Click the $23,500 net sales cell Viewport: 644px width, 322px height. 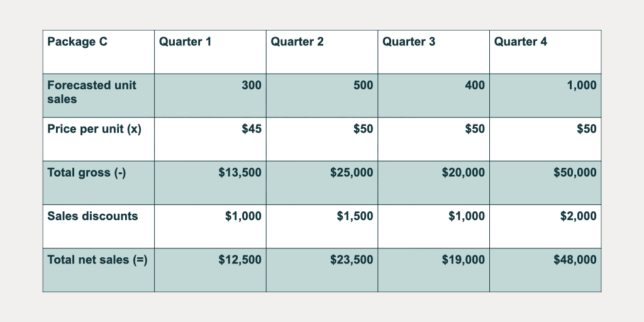click(352, 259)
